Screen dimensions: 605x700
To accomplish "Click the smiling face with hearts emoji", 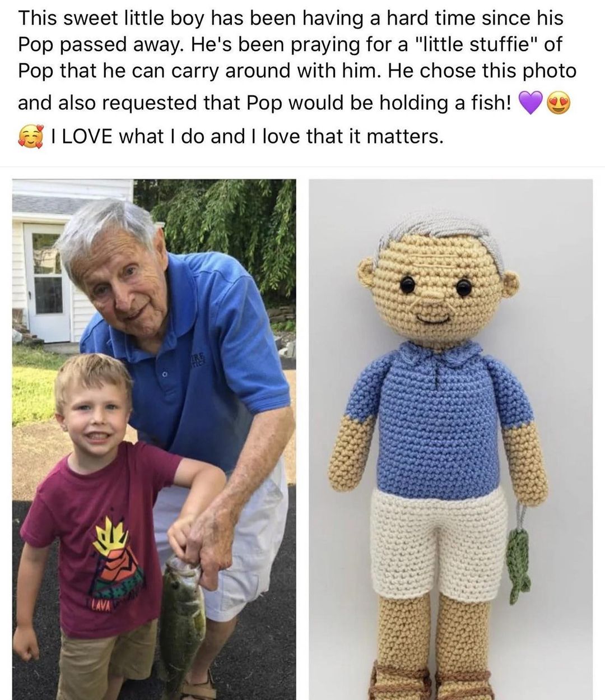I will coord(30,136).
